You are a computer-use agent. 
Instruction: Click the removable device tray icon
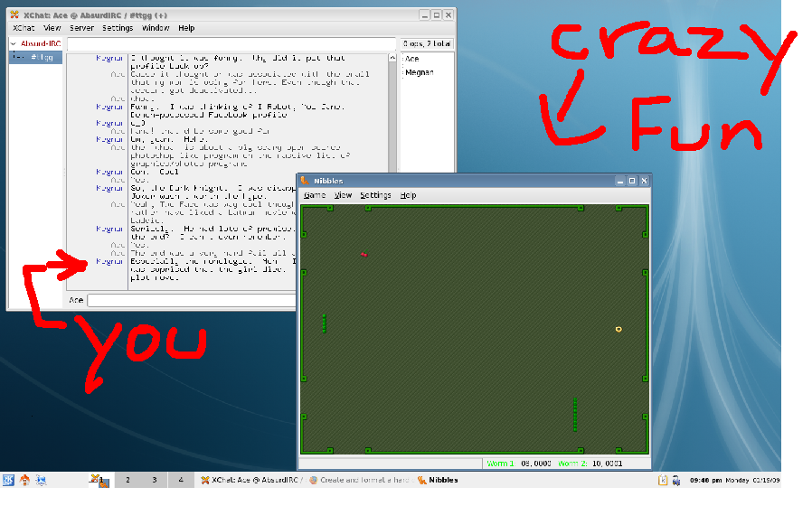point(675,480)
